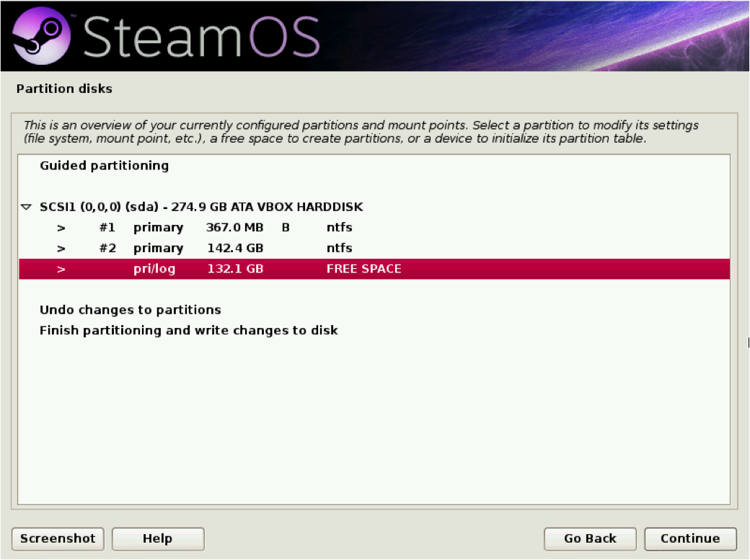Open Guided partitioning

pos(103,166)
